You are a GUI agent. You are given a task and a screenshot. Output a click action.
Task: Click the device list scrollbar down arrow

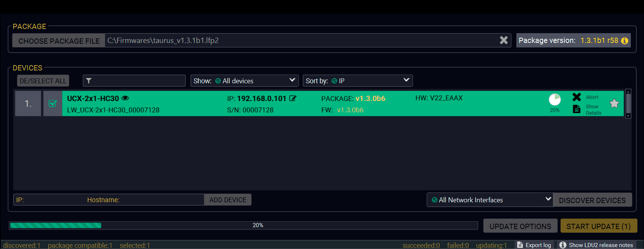click(x=628, y=116)
